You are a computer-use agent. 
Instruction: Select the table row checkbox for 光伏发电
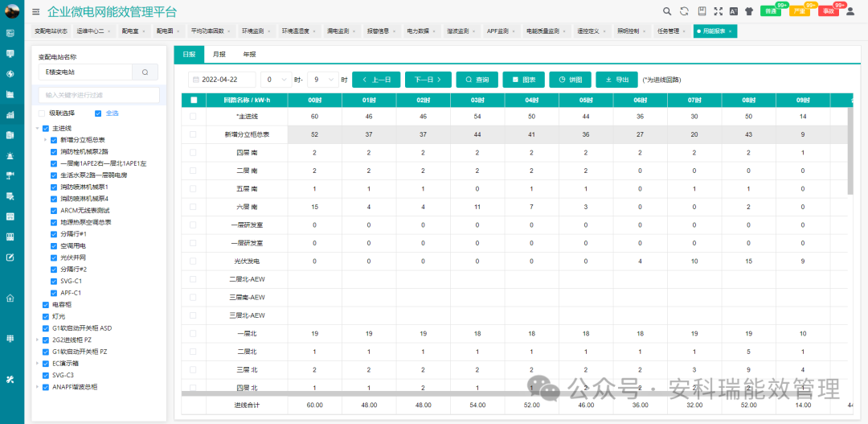[x=193, y=261]
